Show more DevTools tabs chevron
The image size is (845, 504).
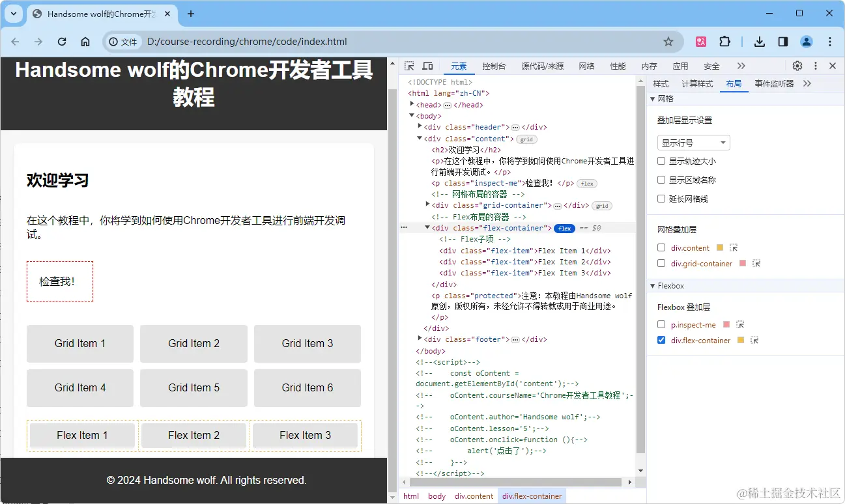coord(741,66)
